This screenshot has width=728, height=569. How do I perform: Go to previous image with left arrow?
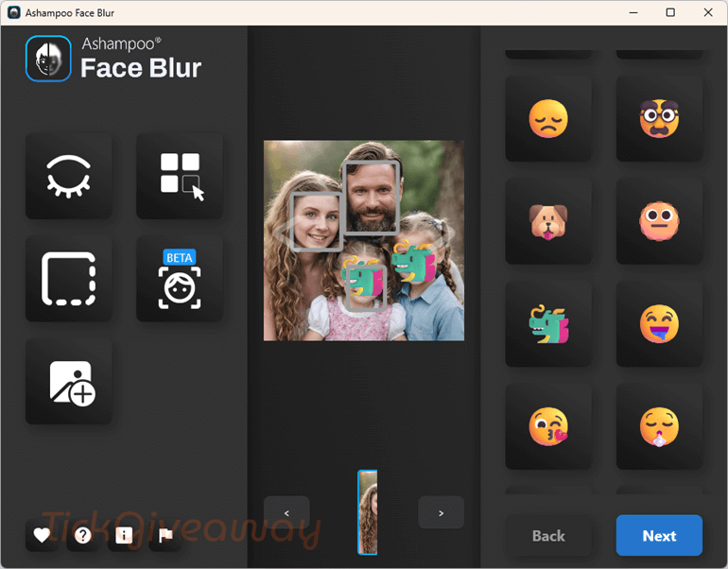tap(286, 512)
